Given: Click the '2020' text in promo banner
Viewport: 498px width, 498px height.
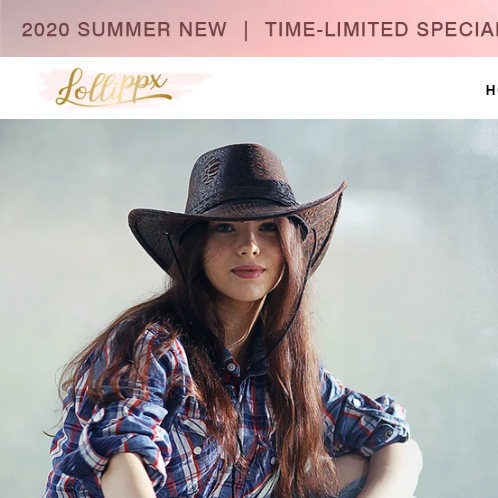Looking at the screenshot, I should tap(45, 30).
